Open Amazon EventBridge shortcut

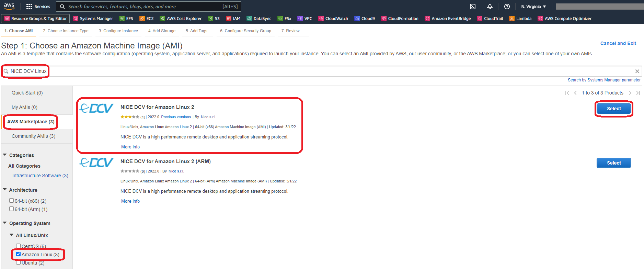pyautogui.click(x=448, y=19)
